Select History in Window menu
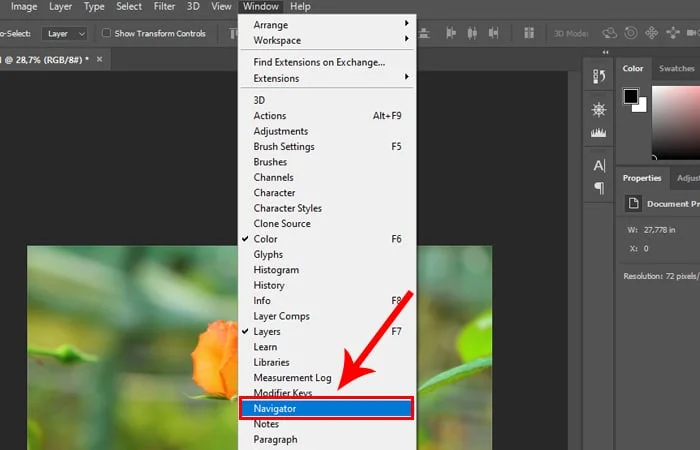This screenshot has width=700, height=450. coord(327,285)
